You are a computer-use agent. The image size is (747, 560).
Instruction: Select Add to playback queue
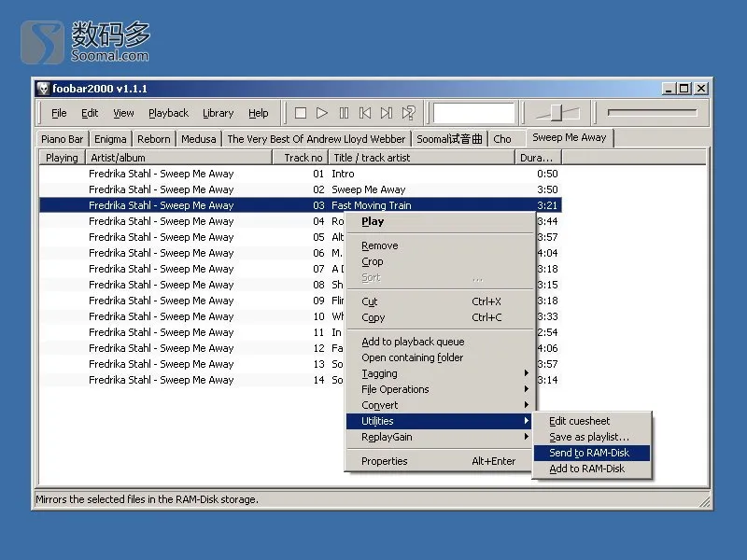pyautogui.click(x=438, y=342)
